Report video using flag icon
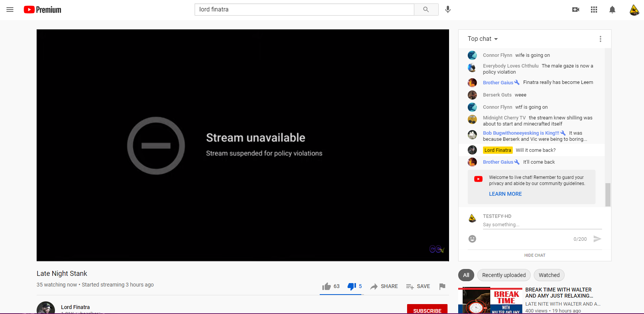This screenshot has width=644, height=314. coord(442,287)
